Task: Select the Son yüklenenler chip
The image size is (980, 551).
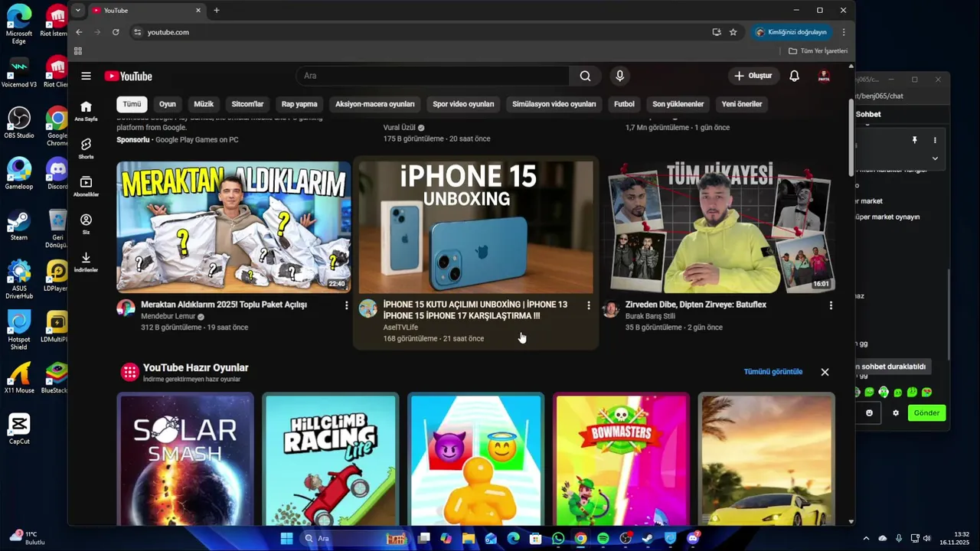Action: (x=678, y=104)
